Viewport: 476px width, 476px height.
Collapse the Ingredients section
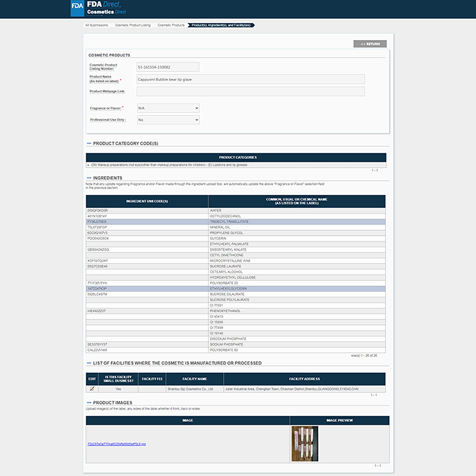[89, 178]
